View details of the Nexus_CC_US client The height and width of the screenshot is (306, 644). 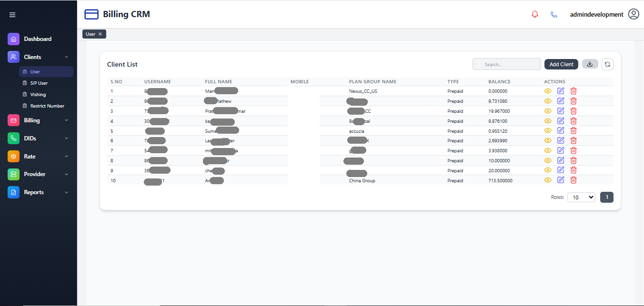(x=548, y=91)
